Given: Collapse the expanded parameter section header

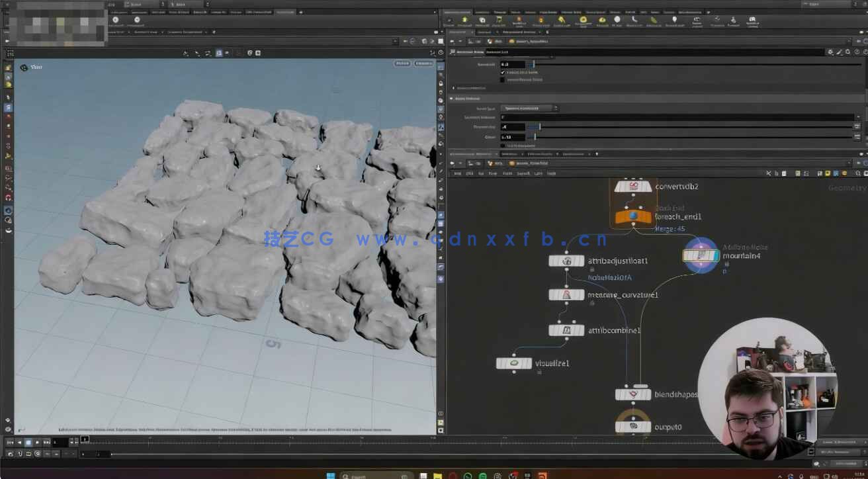Looking at the screenshot, I should pos(453,99).
